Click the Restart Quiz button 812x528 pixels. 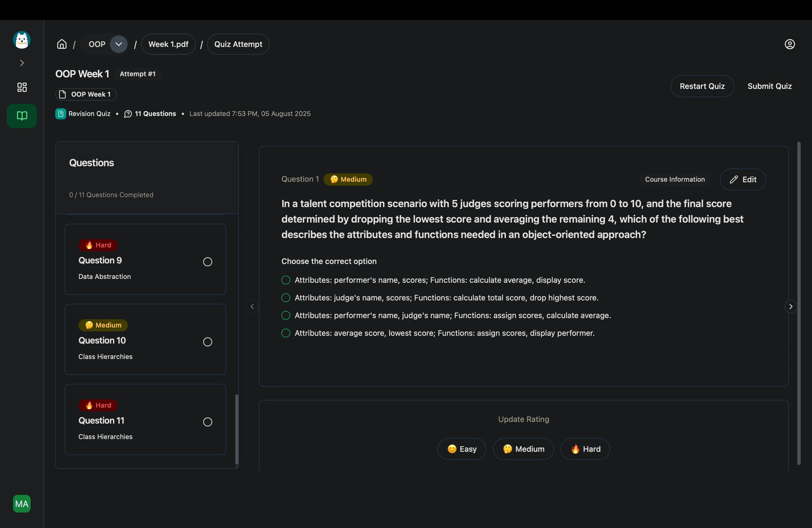(x=702, y=86)
